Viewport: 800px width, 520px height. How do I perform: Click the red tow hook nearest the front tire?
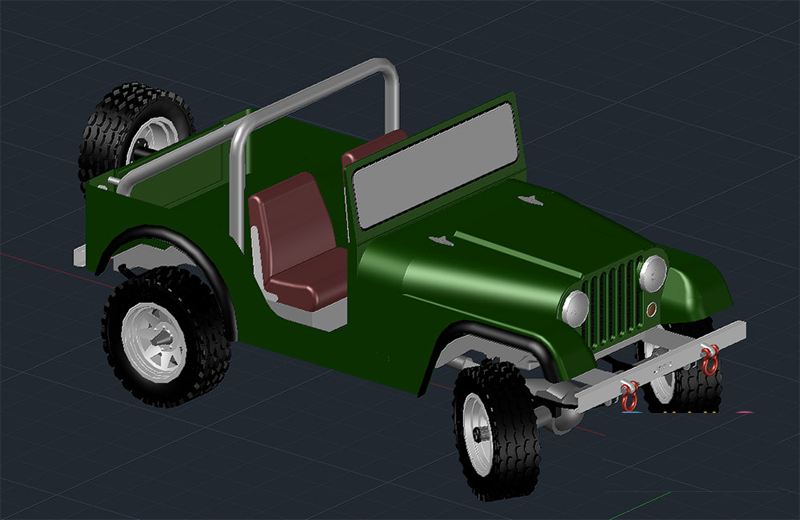pos(629,397)
